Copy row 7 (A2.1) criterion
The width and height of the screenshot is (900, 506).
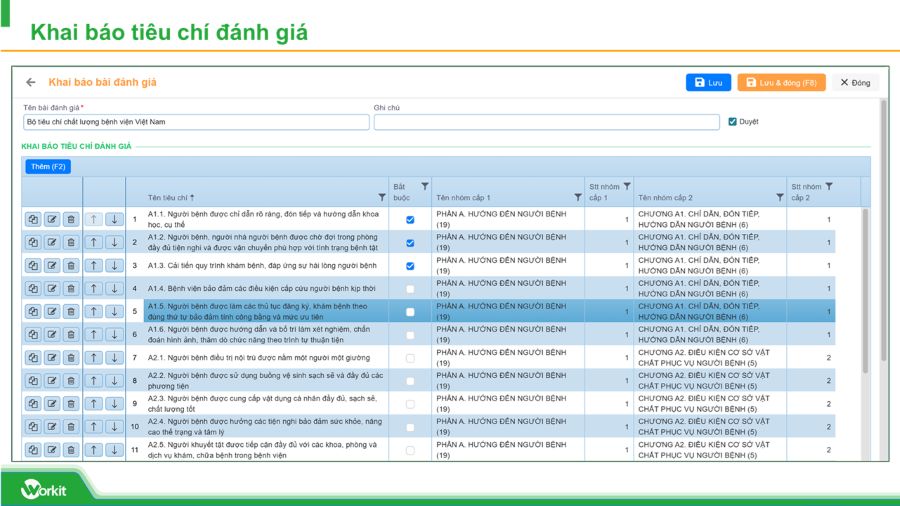pos(33,357)
